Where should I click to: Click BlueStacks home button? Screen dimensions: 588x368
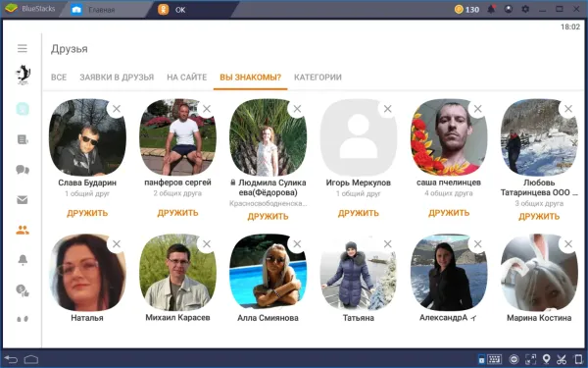[x=31, y=359]
